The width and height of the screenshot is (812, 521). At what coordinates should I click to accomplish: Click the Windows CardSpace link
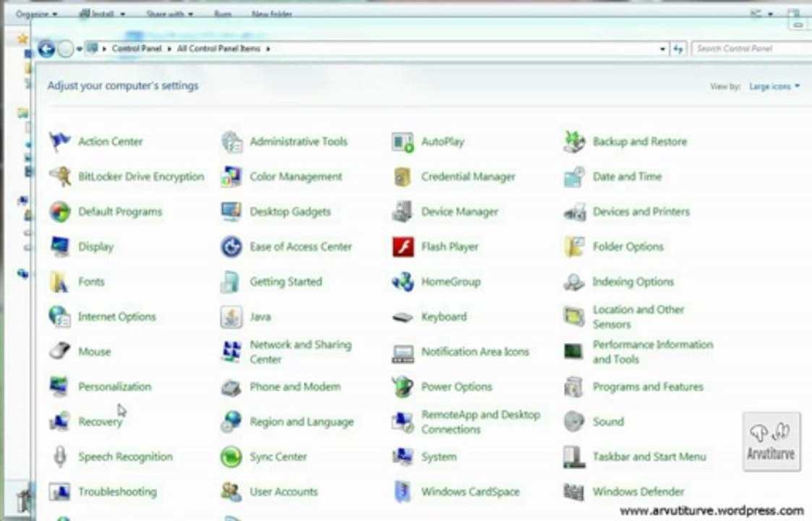pos(470,491)
